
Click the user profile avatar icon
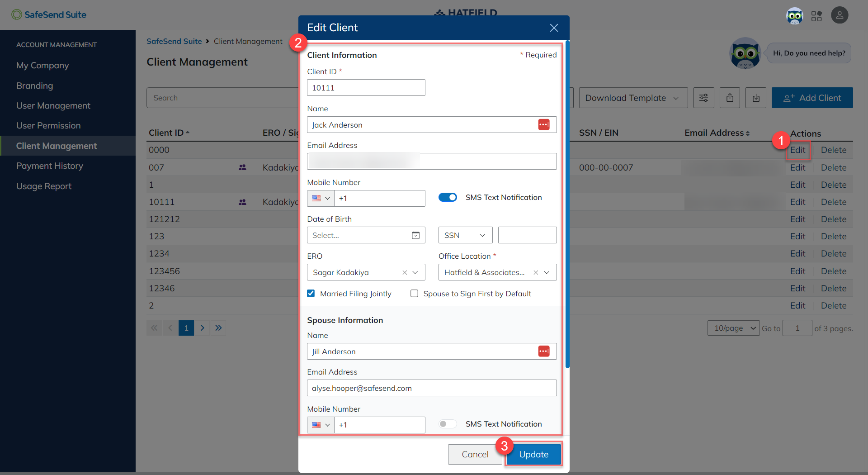[x=840, y=15]
